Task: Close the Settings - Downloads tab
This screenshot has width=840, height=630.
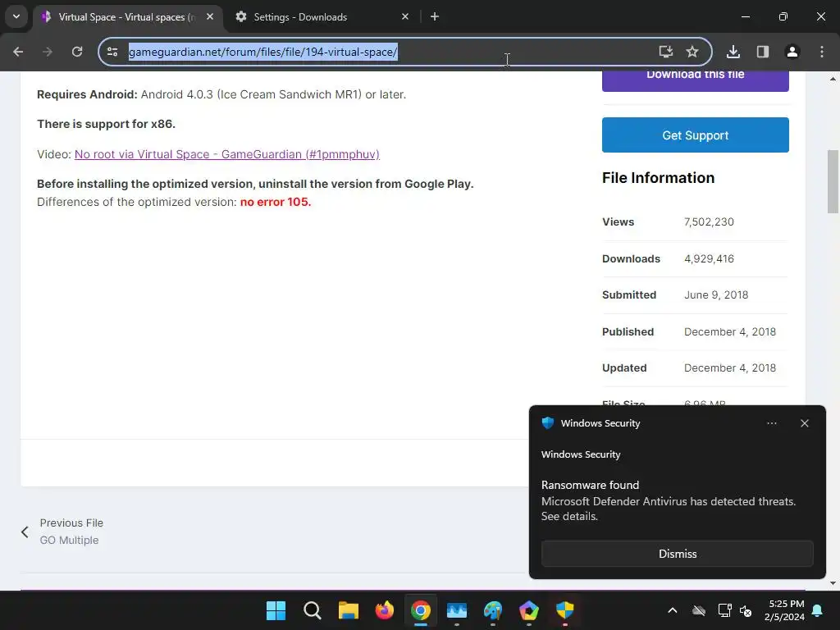Action: pos(405,16)
